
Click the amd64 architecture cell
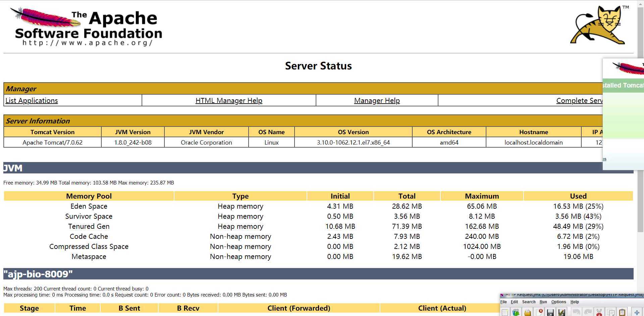[449, 143]
